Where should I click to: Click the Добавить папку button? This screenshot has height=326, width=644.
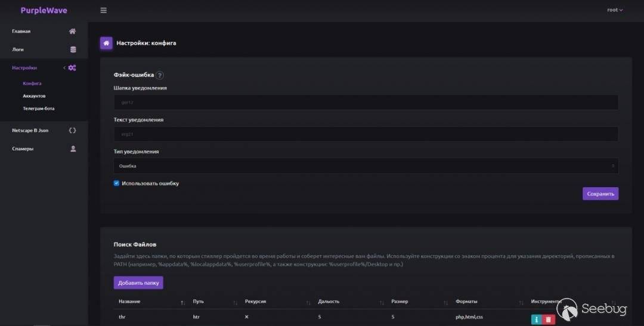tap(138, 282)
